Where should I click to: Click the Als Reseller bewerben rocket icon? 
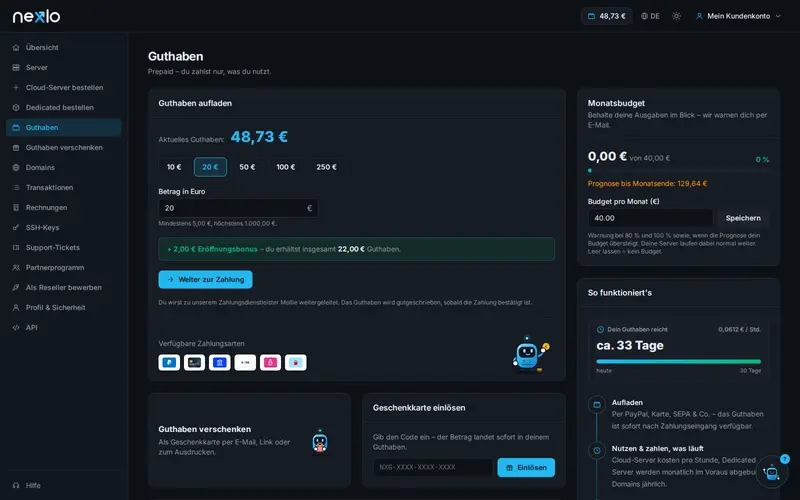(x=16, y=287)
